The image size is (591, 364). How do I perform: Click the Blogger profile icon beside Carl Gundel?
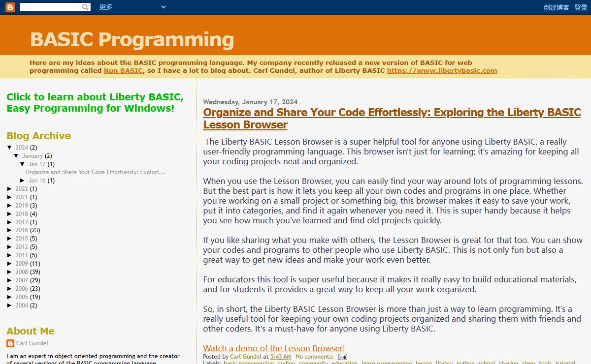tap(10, 343)
